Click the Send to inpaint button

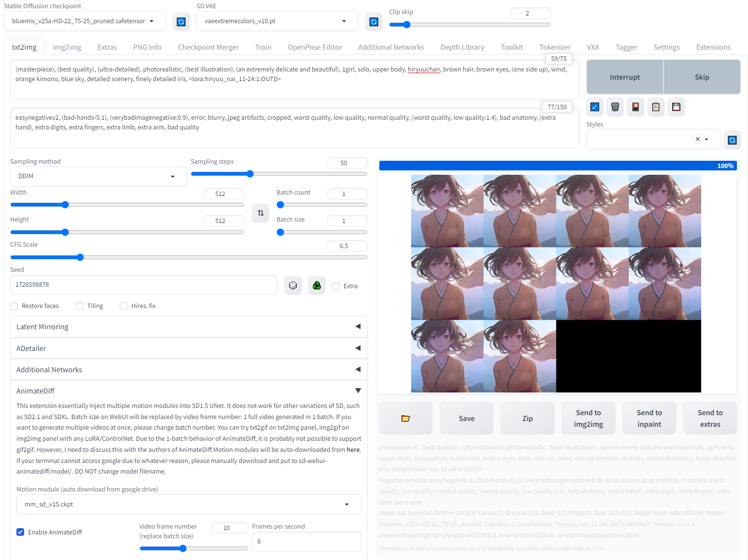point(649,418)
